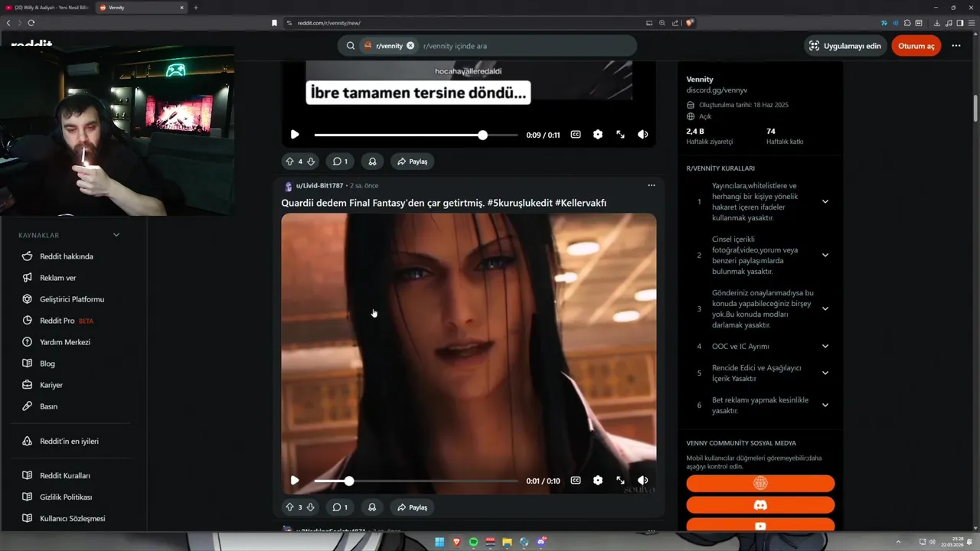Click the website globe social button
The width and height of the screenshot is (980, 551).
coord(760,484)
